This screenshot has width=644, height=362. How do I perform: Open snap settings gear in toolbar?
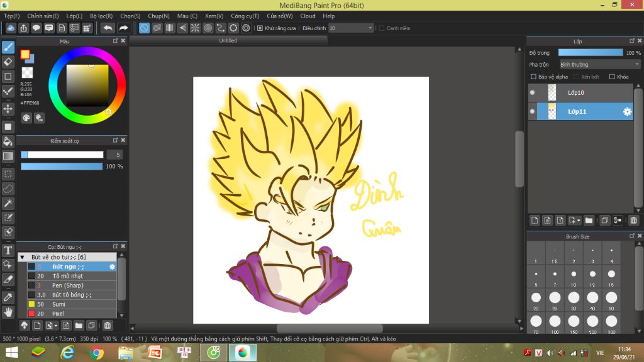tap(246, 28)
